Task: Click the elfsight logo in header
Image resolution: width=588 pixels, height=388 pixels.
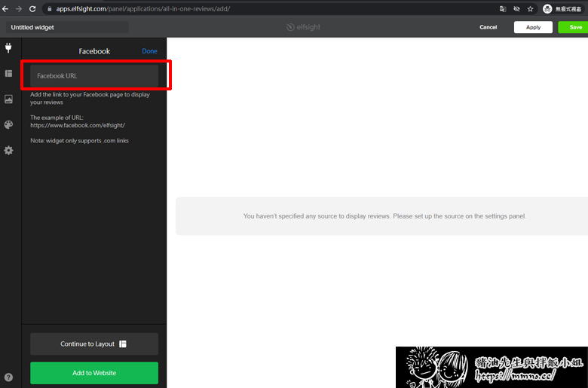Action: [303, 27]
